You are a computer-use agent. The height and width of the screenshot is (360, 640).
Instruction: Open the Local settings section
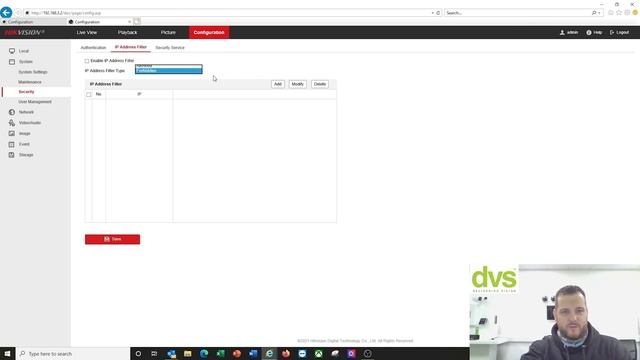(x=24, y=51)
